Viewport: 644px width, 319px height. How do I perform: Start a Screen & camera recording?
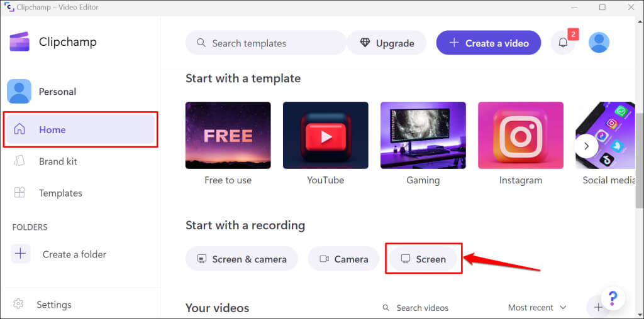pyautogui.click(x=241, y=259)
